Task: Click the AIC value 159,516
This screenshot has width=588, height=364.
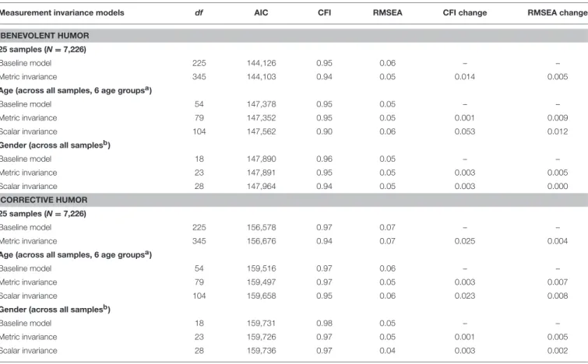Action: (262, 268)
